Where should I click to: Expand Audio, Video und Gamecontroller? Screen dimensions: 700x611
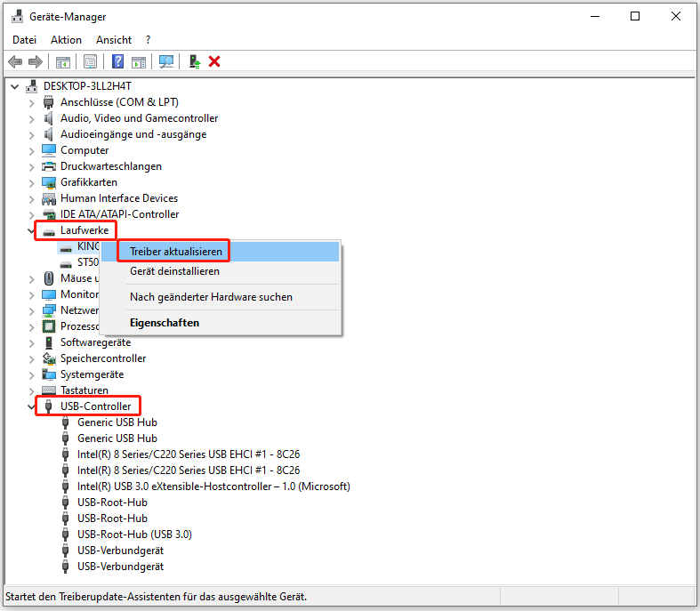click(x=31, y=119)
